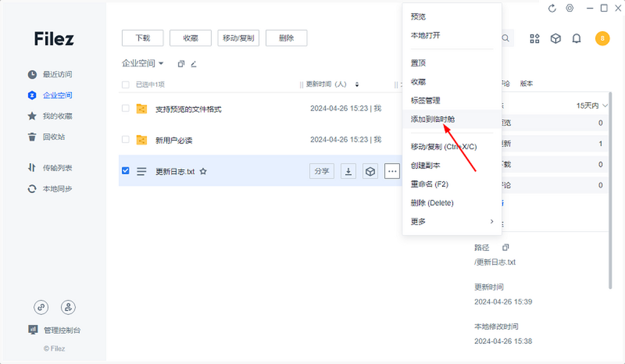Choose 移动/复制 (Ctrl+X/C) menu entry
This screenshot has width=625, height=364.
coord(452,147)
